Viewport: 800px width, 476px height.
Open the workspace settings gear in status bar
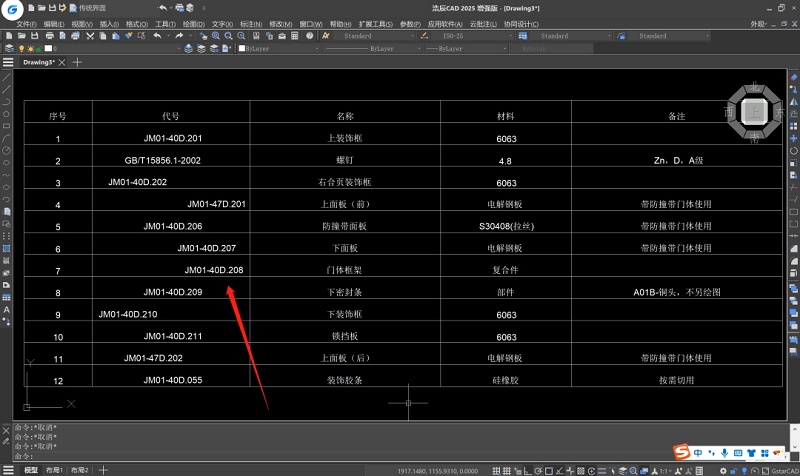[x=723, y=471]
